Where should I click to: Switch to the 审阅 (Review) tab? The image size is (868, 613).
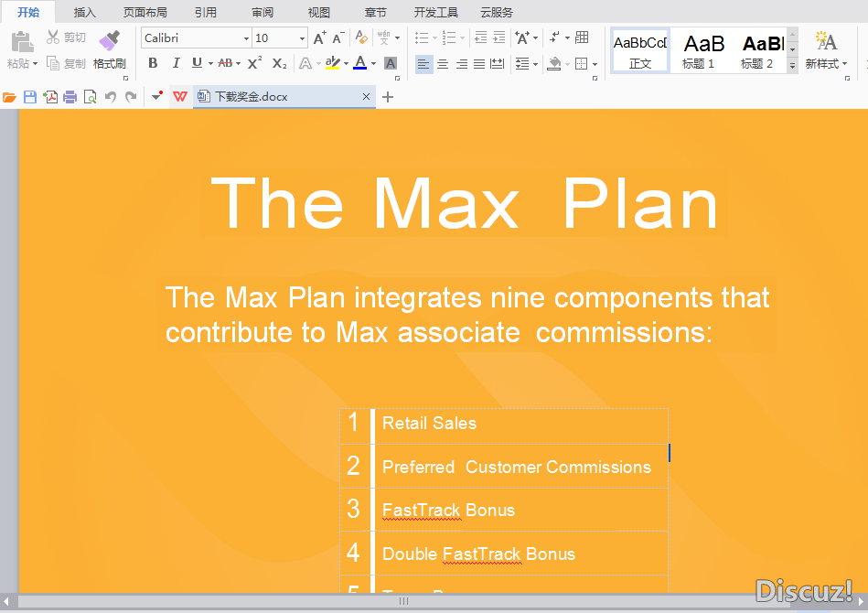[x=263, y=12]
